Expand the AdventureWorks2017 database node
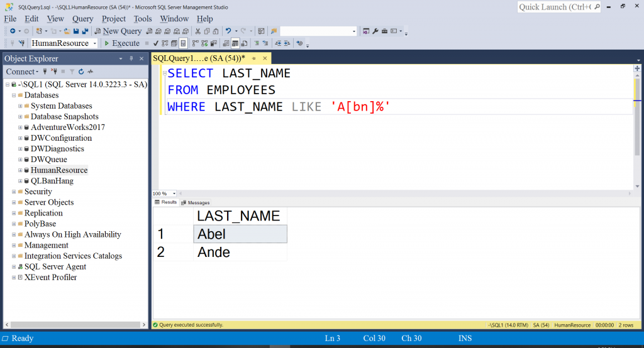The image size is (644, 348). [20, 128]
